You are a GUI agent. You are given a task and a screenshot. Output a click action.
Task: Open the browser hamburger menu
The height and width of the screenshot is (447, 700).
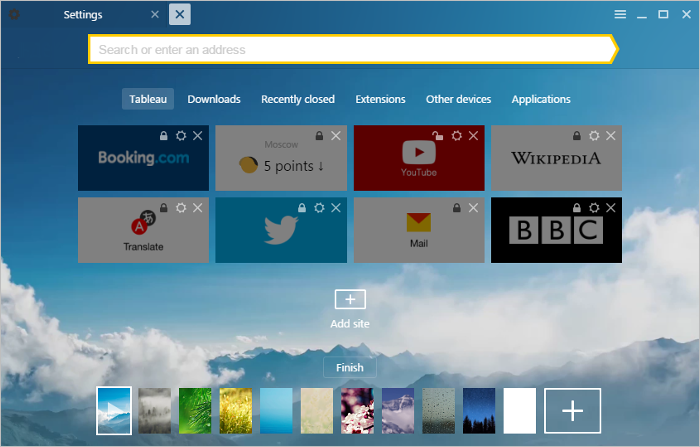coord(620,14)
